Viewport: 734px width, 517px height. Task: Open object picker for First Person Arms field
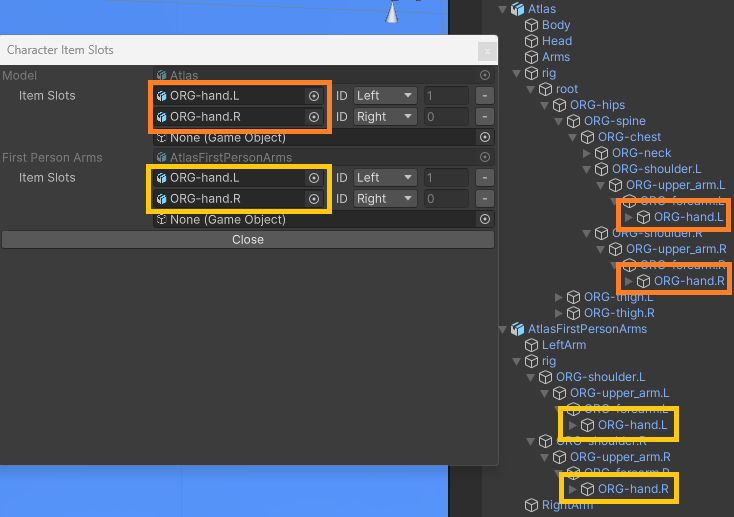tap(485, 157)
